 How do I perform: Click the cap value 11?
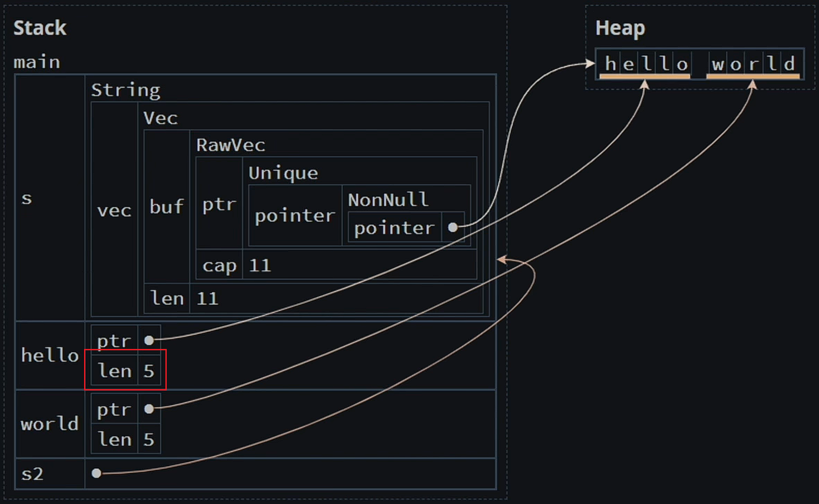coord(260,266)
